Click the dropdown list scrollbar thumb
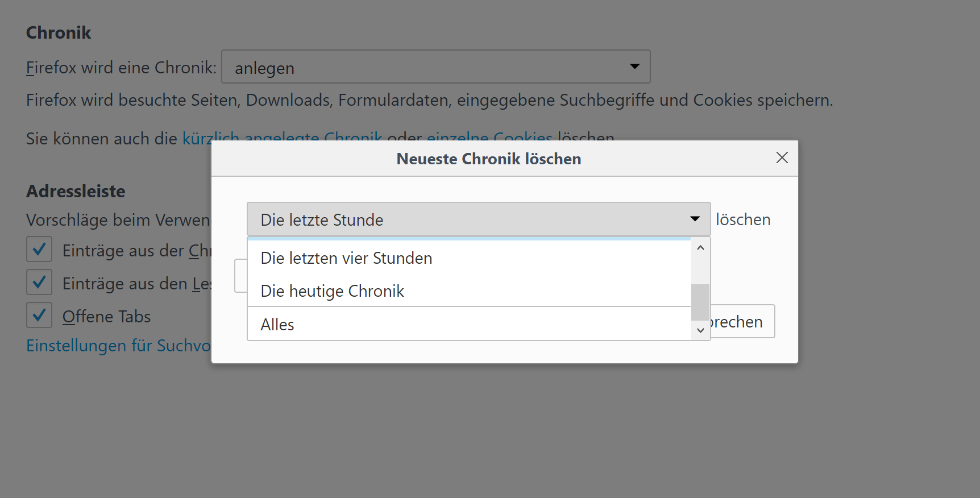Screen dimensions: 980x498 point(700,302)
